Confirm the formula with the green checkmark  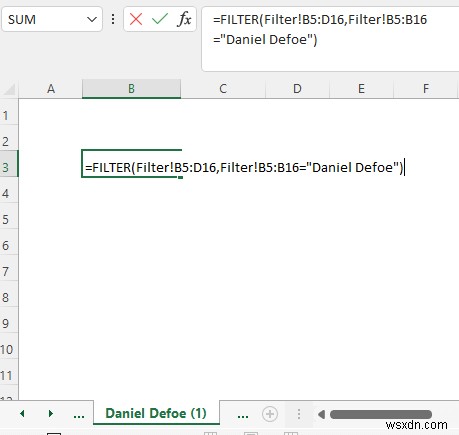pos(160,19)
